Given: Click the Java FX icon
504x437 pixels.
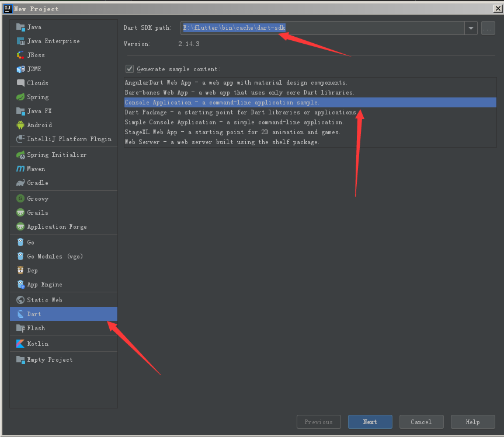Looking at the screenshot, I should point(20,111).
